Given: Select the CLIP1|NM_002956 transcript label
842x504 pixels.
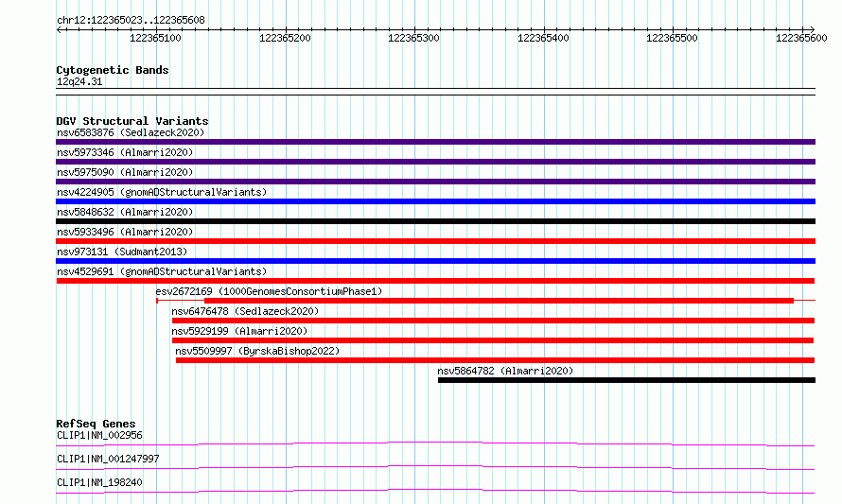Looking at the screenshot, I should point(99,435).
